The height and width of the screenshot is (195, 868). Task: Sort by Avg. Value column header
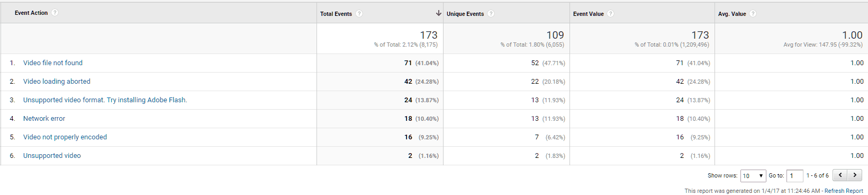[x=732, y=14]
